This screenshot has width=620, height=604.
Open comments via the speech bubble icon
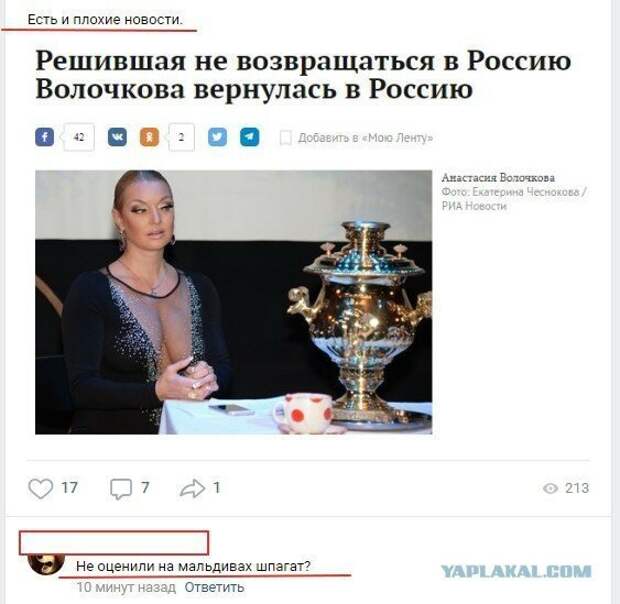tap(121, 489)
